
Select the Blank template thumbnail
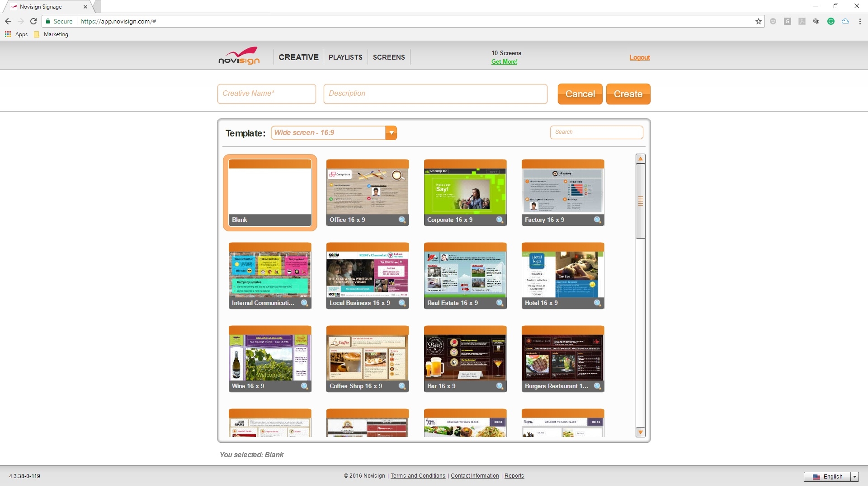pyautogui.click(x=270, y=192)
